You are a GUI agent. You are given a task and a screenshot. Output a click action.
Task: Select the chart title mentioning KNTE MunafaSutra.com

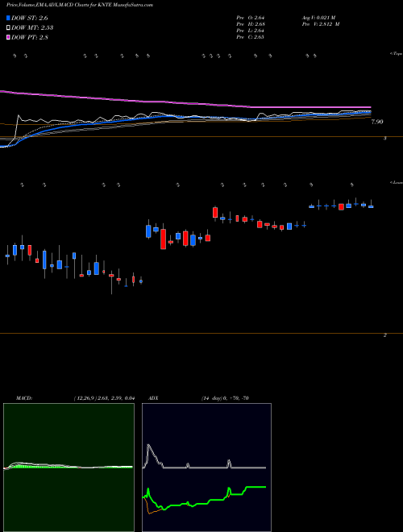79,5
